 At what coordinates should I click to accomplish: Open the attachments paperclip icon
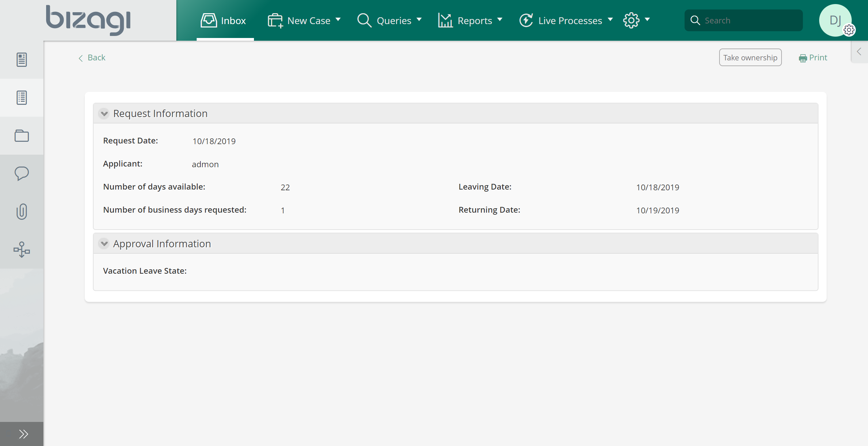(22, 211)
